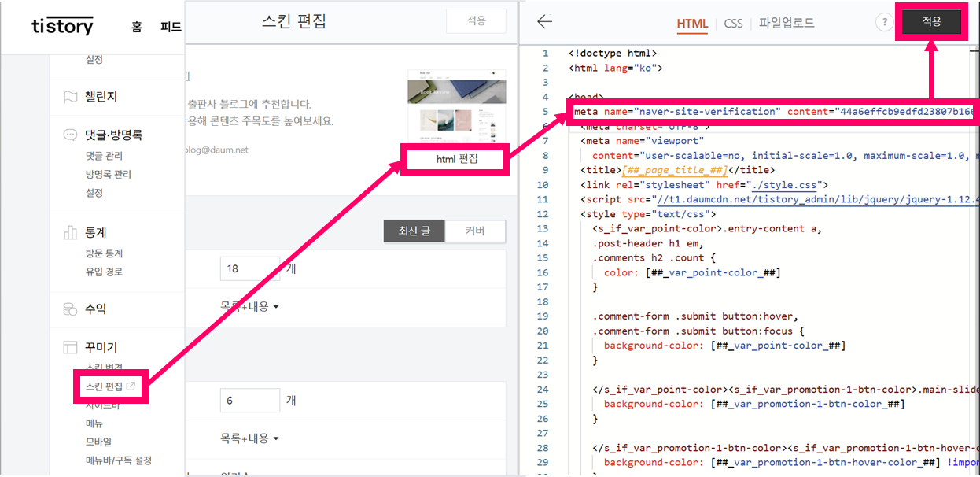Open 방문 통계 link

[104, 253]
